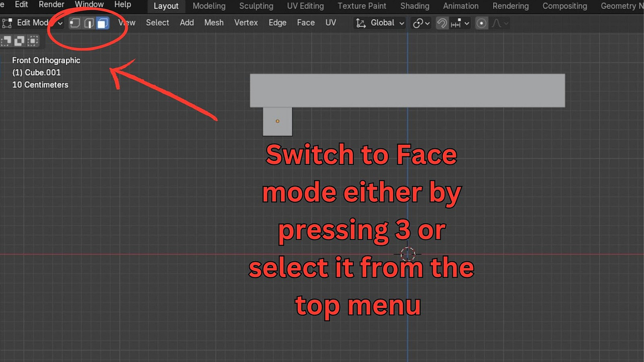Switch to the Modeling workspace tab
The image size is (644, 362).
coord(209,6)
